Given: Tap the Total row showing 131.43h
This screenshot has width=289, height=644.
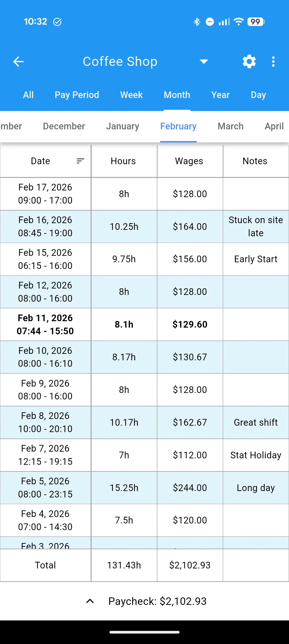Looking at the screenshot, I should tap(124, 565).
